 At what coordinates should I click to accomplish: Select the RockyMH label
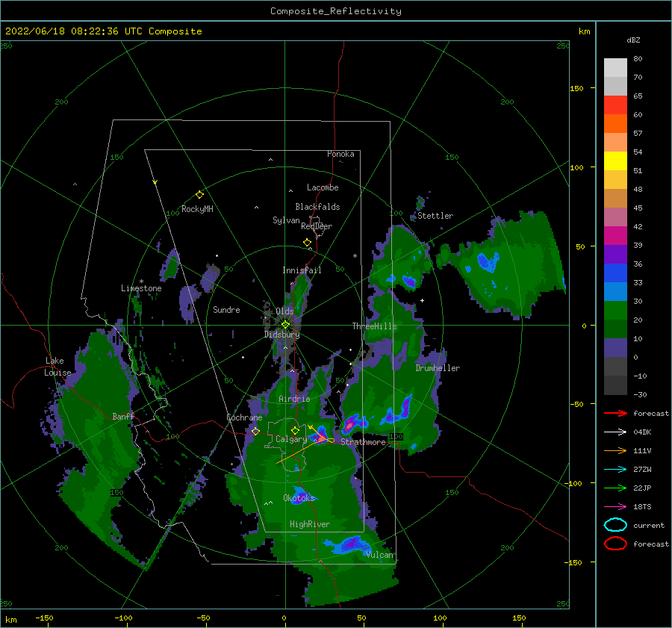click(197, 209)
